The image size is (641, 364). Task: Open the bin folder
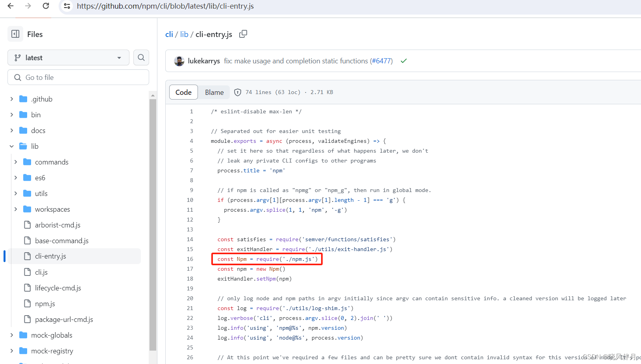point(36,115)
